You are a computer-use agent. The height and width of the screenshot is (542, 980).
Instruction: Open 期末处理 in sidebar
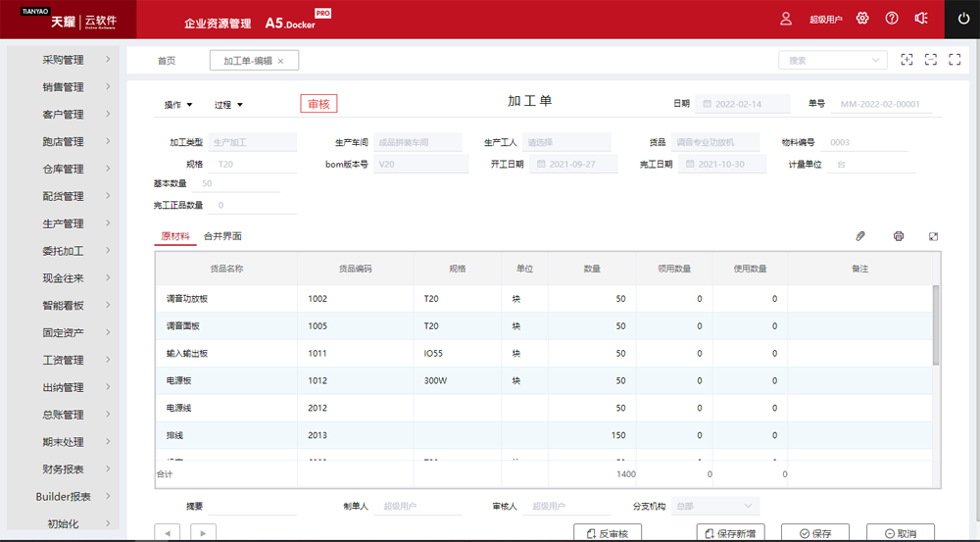click(63, 442)
